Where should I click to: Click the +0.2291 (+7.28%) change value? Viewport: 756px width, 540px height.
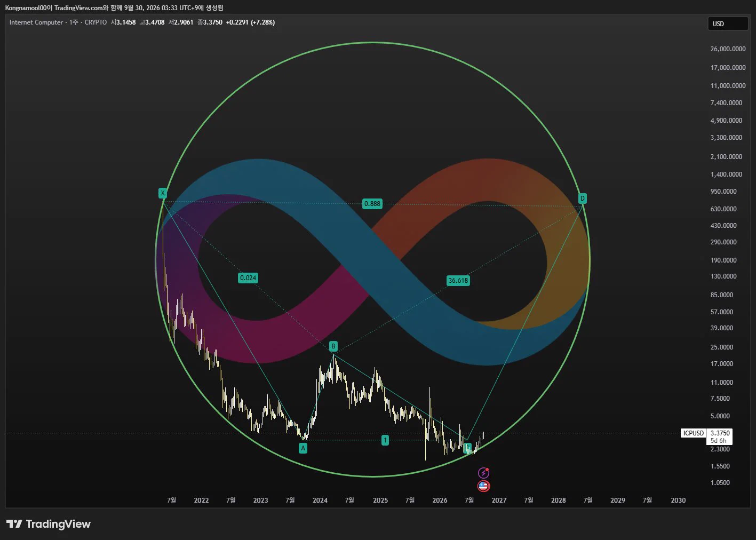(250, 22)
